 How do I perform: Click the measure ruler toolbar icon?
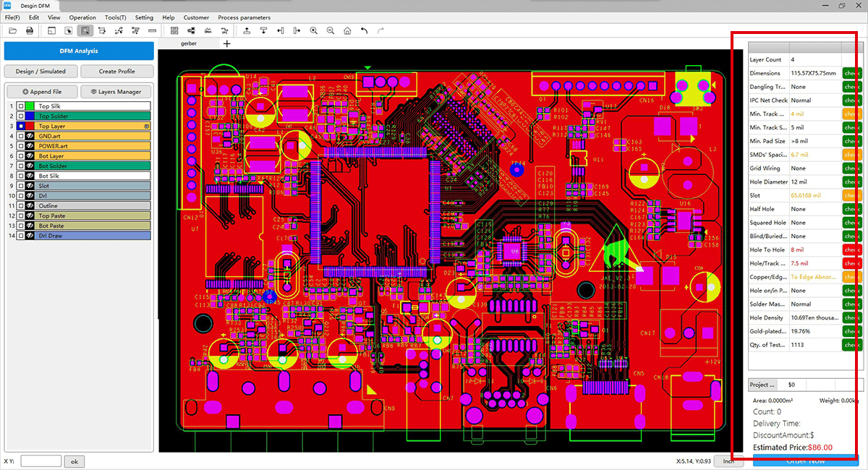click(x=152, y=31)
